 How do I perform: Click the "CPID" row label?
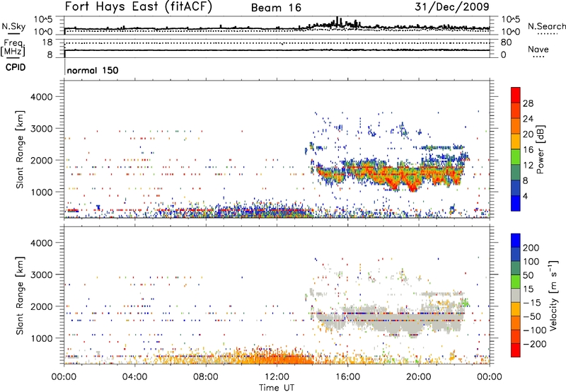tap(16, 67)
